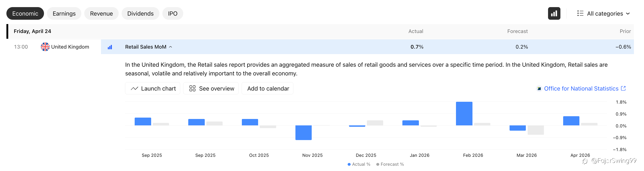Viewport: 644px width, 171px height.
Task: Click the blue importance bars icon
Action: point(110,47)
